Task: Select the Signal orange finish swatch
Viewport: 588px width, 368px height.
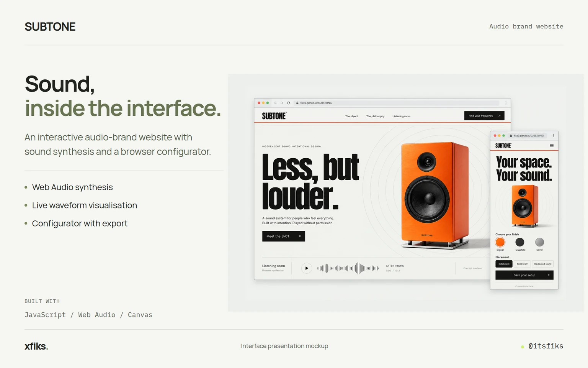Action: (500, 242)
